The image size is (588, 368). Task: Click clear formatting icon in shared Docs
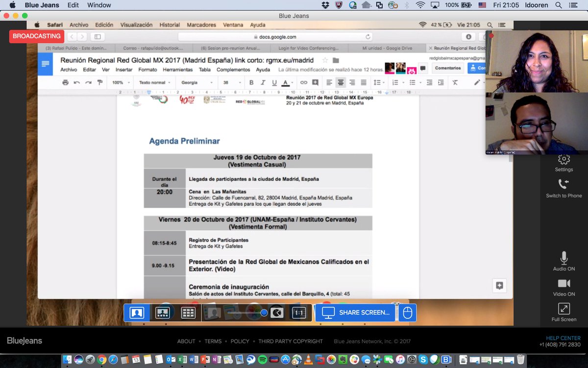[x=455, y=82]
